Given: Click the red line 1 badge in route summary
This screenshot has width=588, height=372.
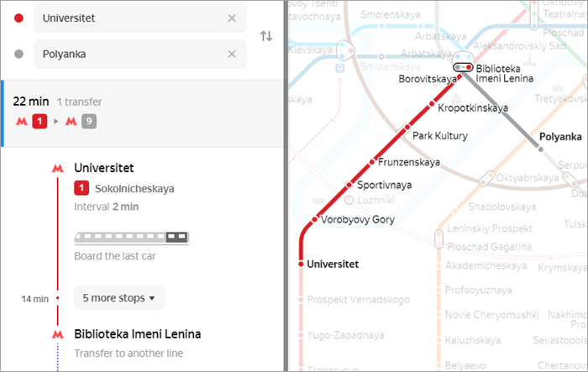Looking at the screenshot, I should point(39,121).
